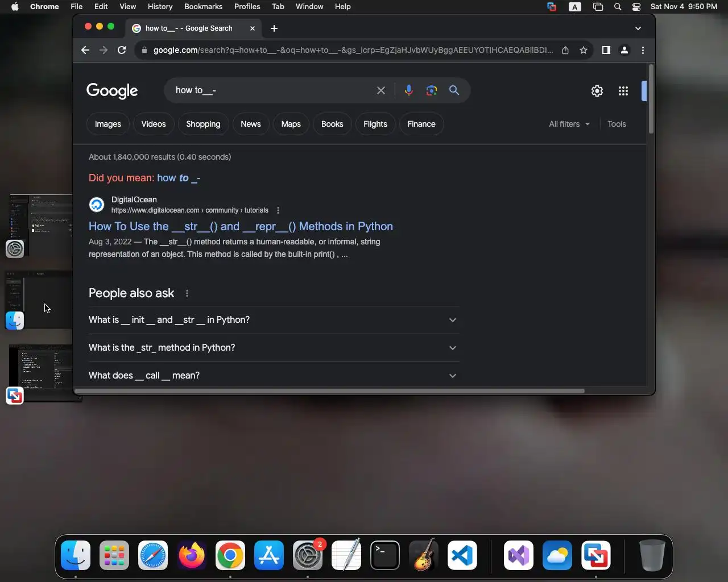Launch Firefox from the Dock
This screenshot has height=582, width=728.
pos(192,555)
